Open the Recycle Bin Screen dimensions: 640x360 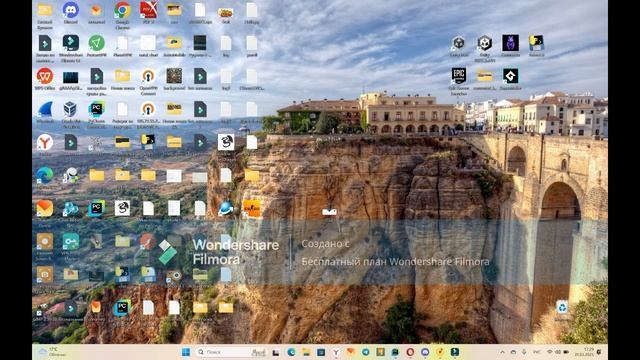click(x=562, y=307)
